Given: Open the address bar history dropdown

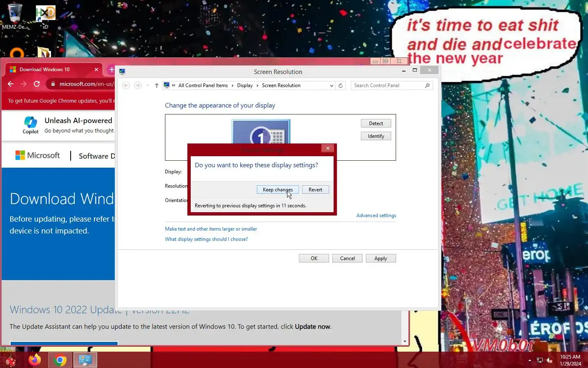Looking at the screenshot, I should click(x=332, y=85).
